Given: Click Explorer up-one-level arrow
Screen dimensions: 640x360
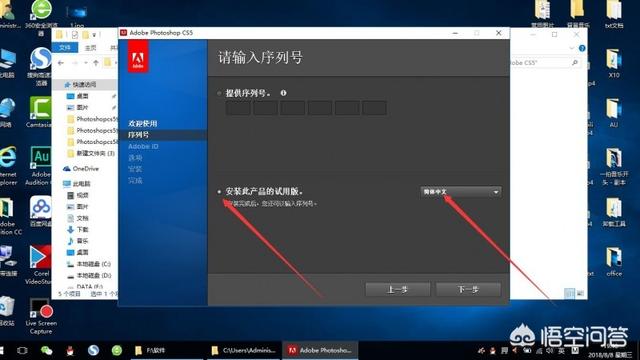Looking at the screenshot, I should (x=96, y=63).
